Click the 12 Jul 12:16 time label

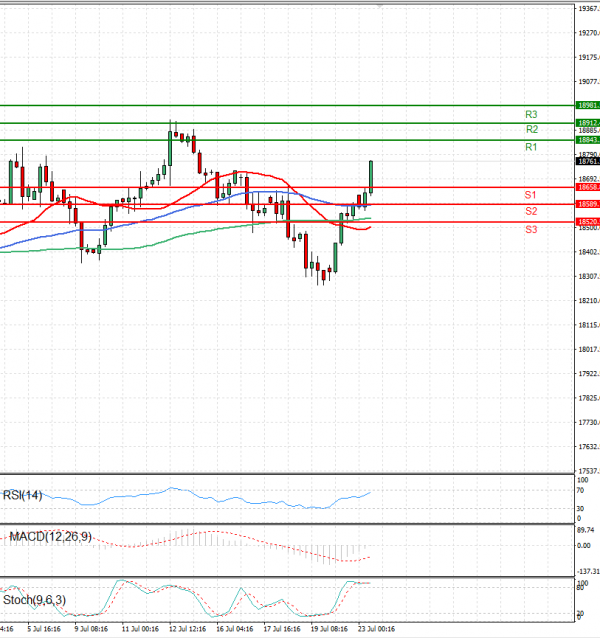click(x=188, y=629)
